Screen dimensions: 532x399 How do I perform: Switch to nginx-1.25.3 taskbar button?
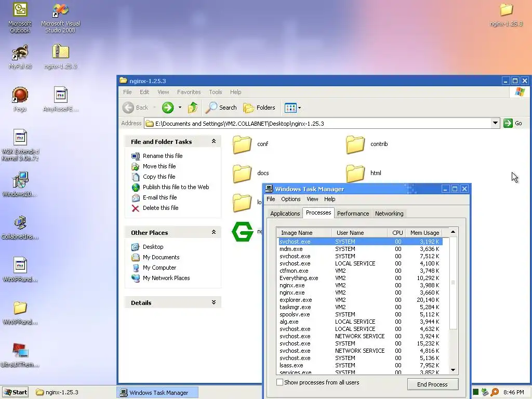[x=58, y=392]
